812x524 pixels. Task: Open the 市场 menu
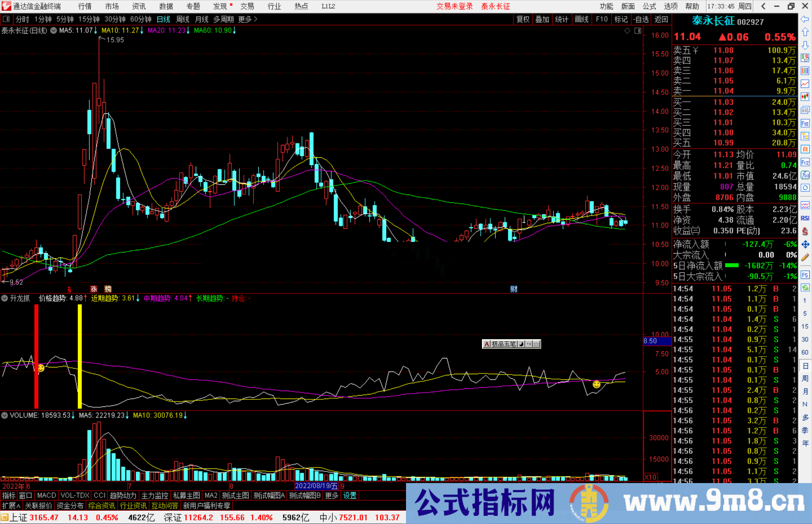tap(112, 6)
